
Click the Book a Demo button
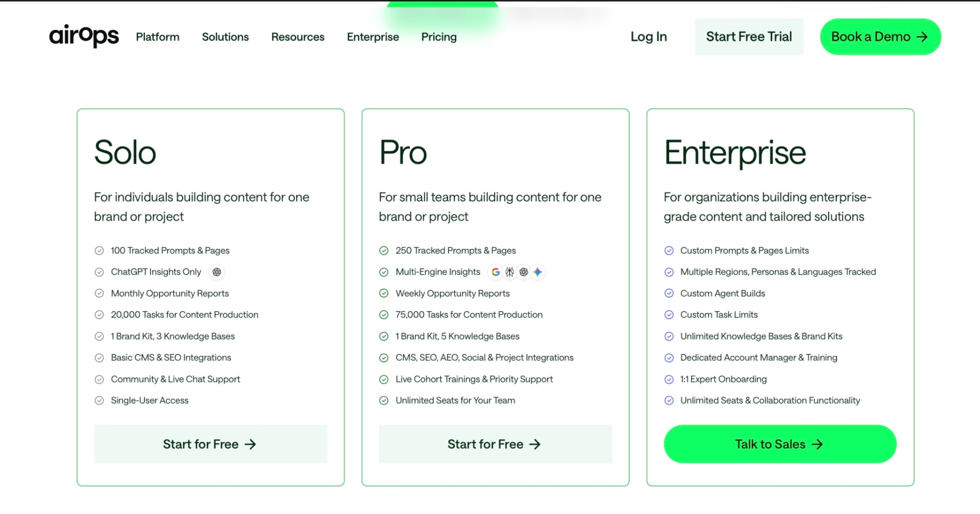pyautogui.click(x=880, y=37)
